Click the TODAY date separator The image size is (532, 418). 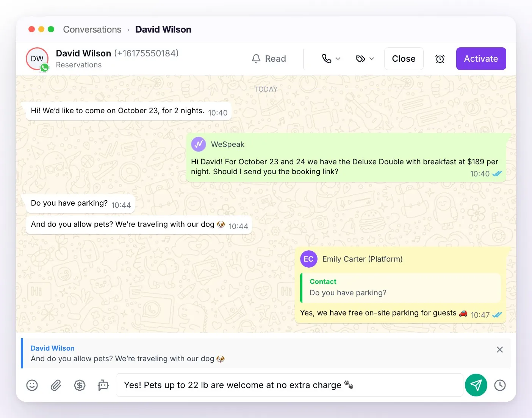tap(266, 89)
